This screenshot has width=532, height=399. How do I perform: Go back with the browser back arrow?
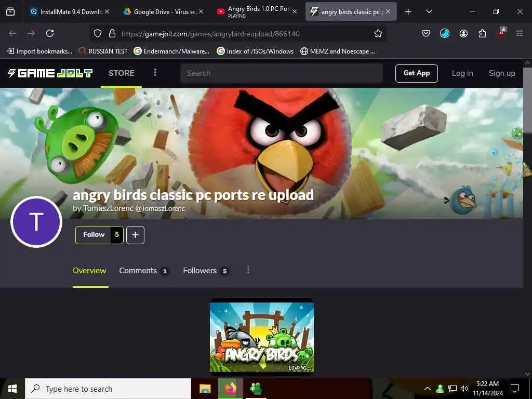pos(12,33)
